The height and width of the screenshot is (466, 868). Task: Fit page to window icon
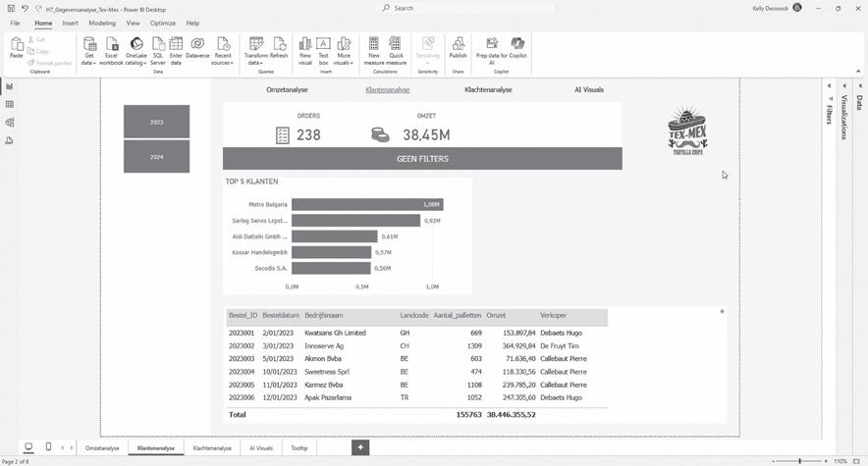tap(857, 461)
